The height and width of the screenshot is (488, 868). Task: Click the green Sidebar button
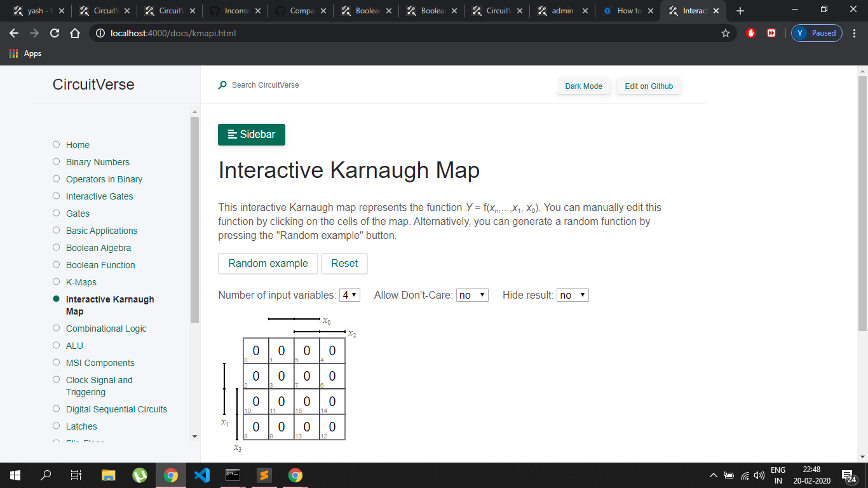pyautogui.click(x=252, y=135)
